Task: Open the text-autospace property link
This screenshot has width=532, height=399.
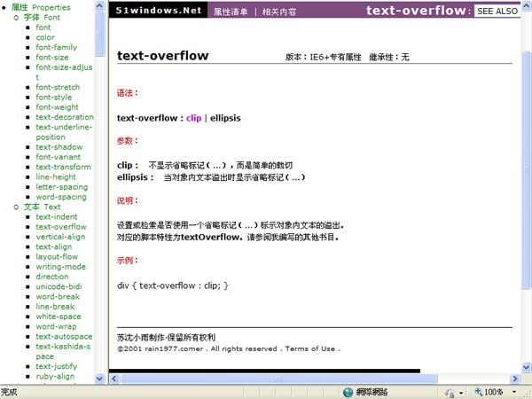Action: pyautogui.click(x=64, y=337)
